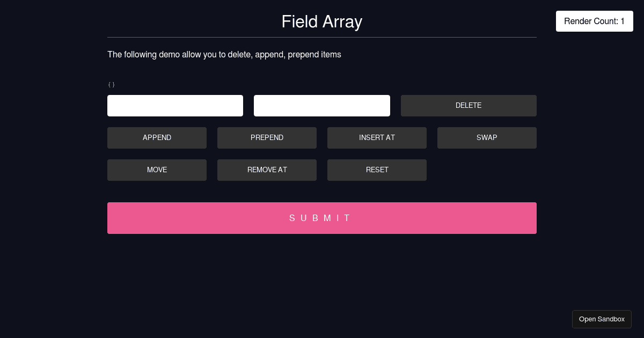Click the INSERT AT button

377,138
